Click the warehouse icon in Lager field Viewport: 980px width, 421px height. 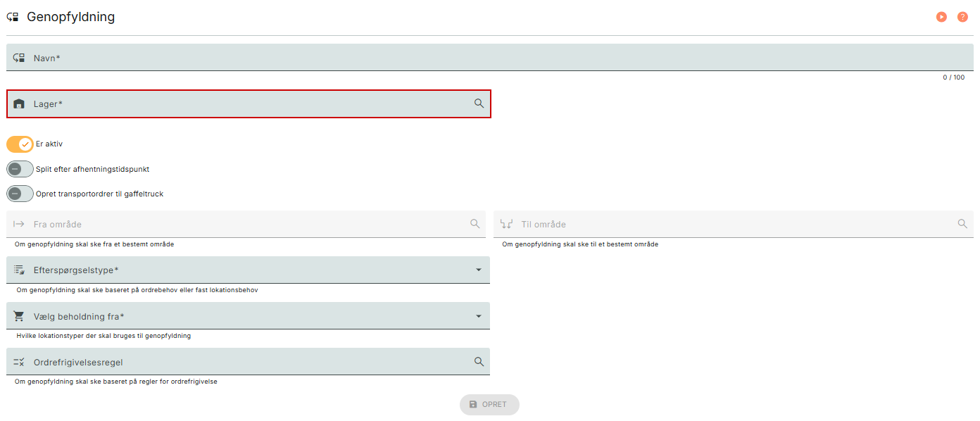click(x=19, y=103)
